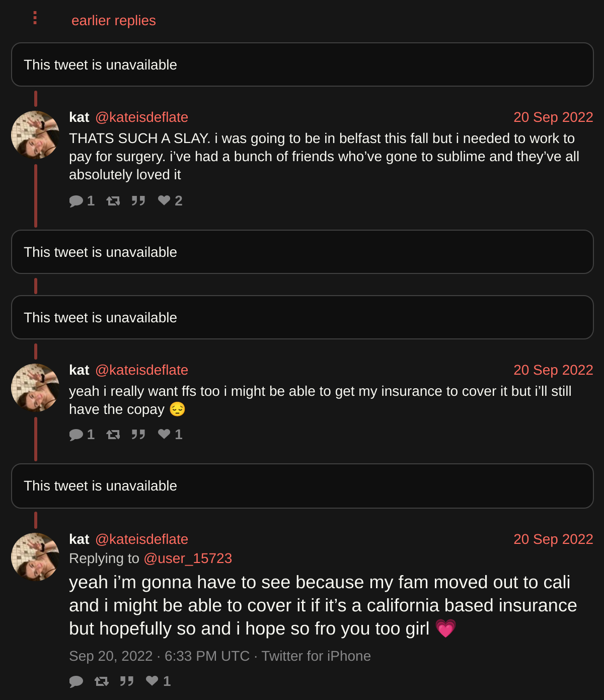Click the three-dot earlier replies icon
The image size is (604, 700).
[x=35, y=18]
